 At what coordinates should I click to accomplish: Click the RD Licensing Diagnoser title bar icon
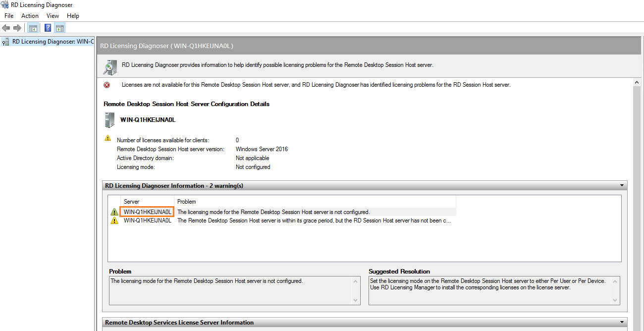(5, 5)
